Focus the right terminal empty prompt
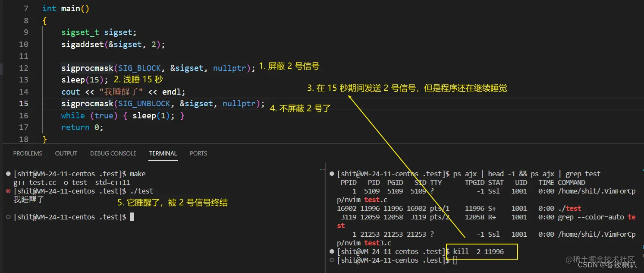 455,260
